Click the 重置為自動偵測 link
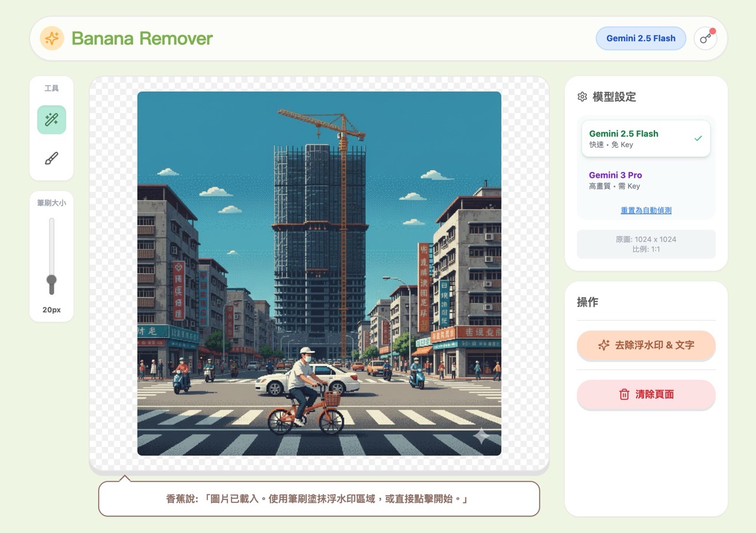 [x=646, y=210]
